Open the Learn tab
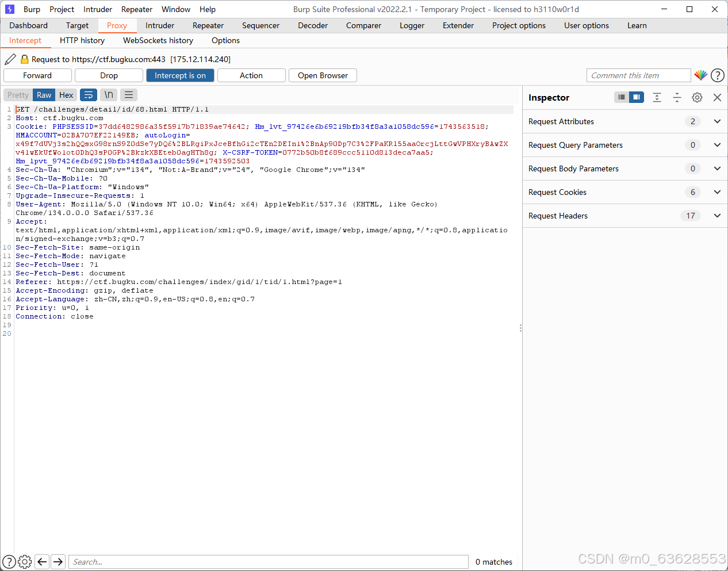This screenshot has height=571, width=728. 637,25
